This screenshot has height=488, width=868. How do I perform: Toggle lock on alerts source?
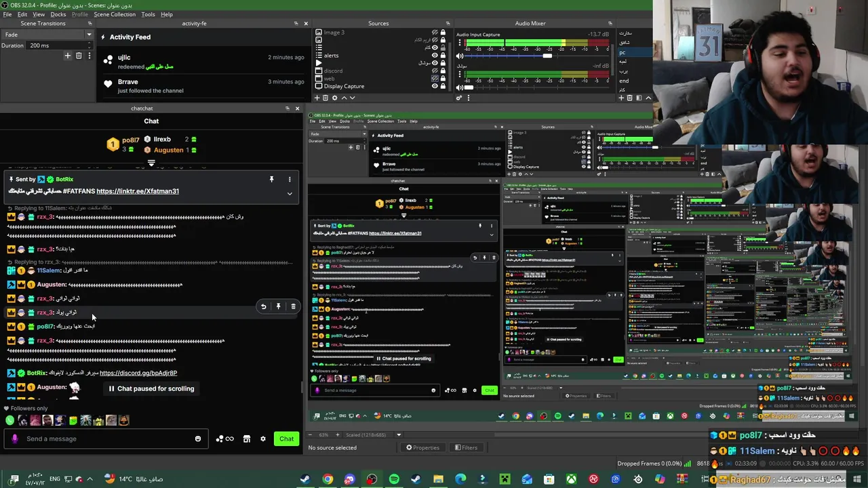tap(443, 55)
